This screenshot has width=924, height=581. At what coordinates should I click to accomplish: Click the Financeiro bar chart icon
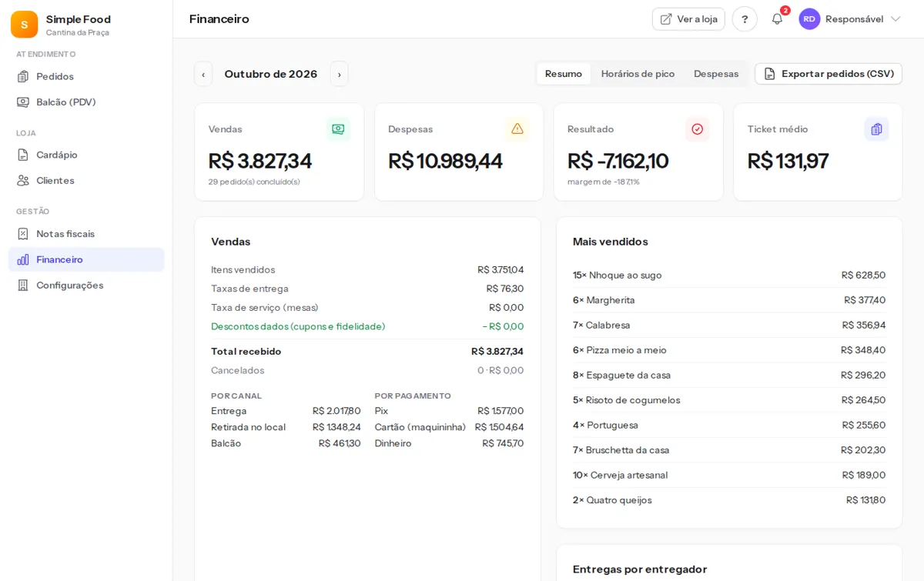tap(23, 259)
